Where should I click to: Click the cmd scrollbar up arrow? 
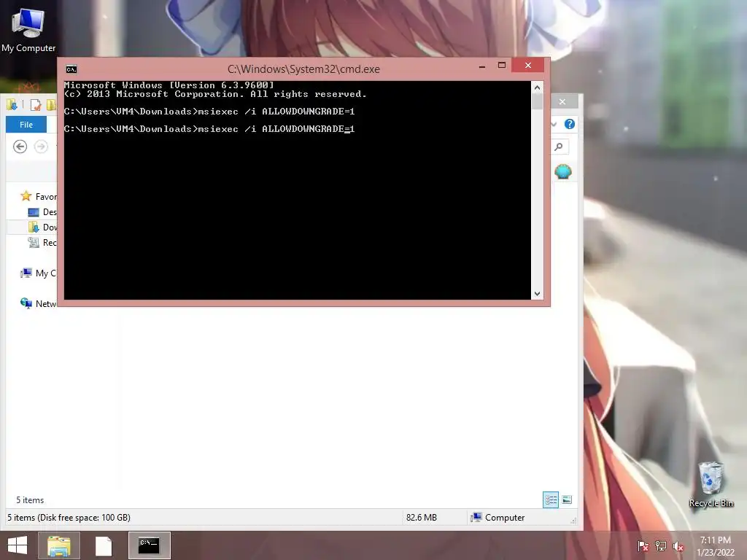pos(537,87)
